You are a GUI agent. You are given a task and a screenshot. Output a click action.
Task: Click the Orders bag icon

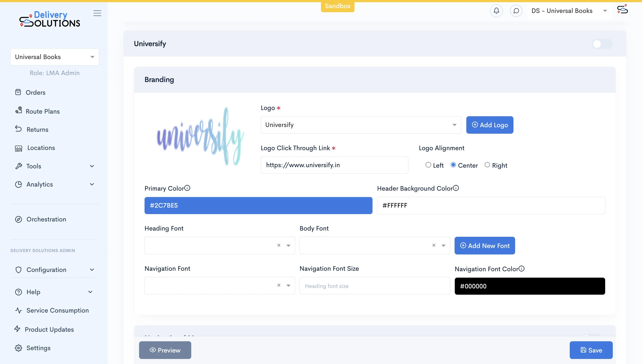[x=18, y=92]
